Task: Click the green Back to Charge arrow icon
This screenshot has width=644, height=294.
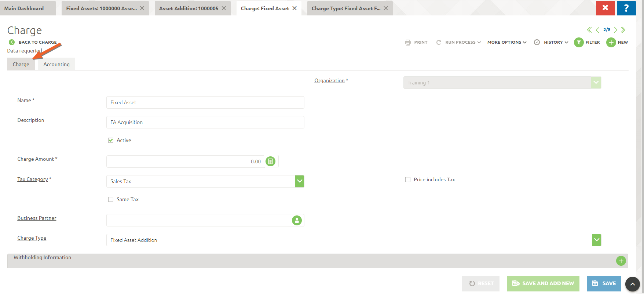Action: pyautogui.click(x=12, y=42)
